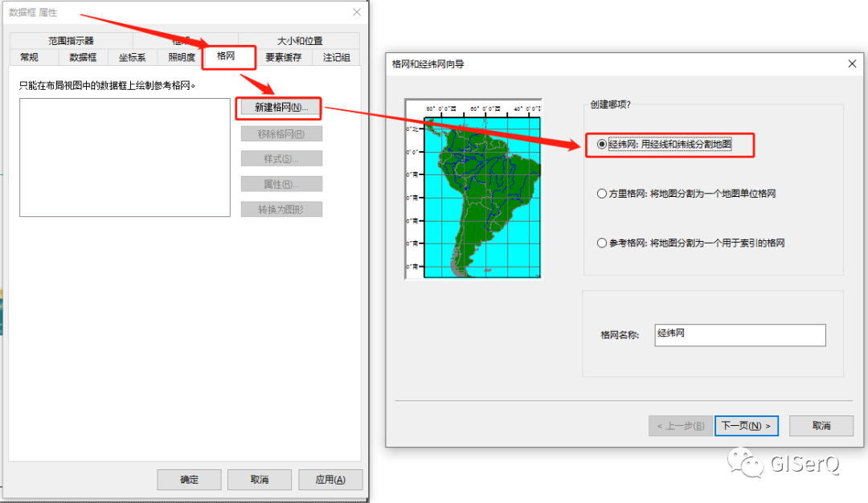Open the 格网 tab

[x=226, y=56]
